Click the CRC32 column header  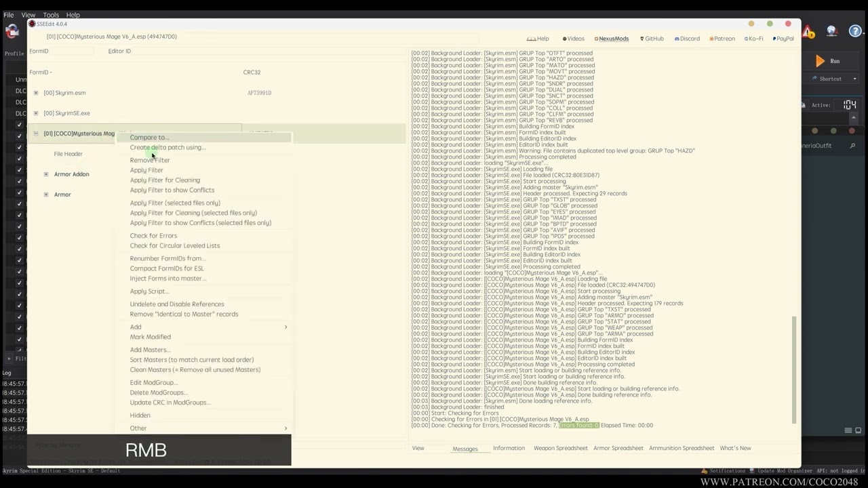252,72
